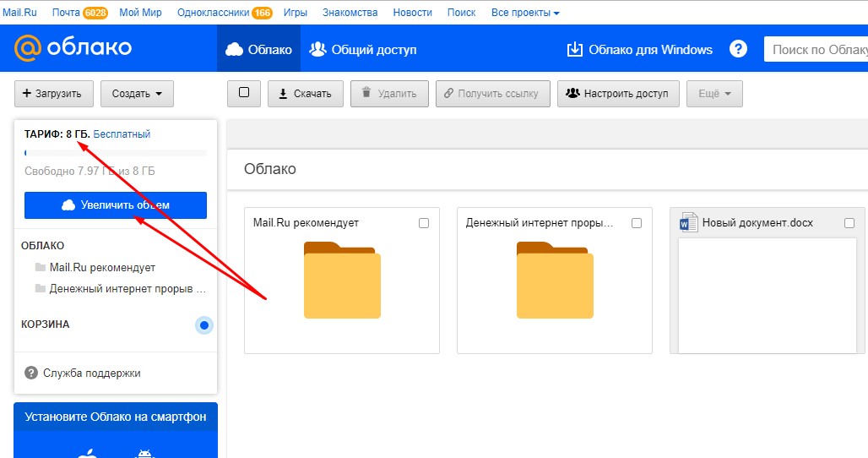Click the Бесплатный tariff link
Viewport: 868px width, 458px height.
click(122, 134)
